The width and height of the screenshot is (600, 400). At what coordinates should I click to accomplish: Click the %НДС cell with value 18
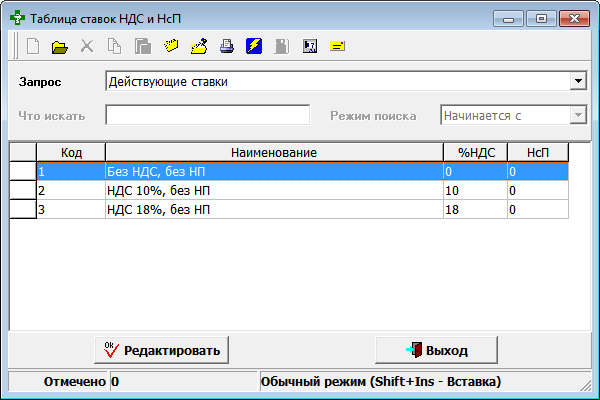click(x=476, y=209)
